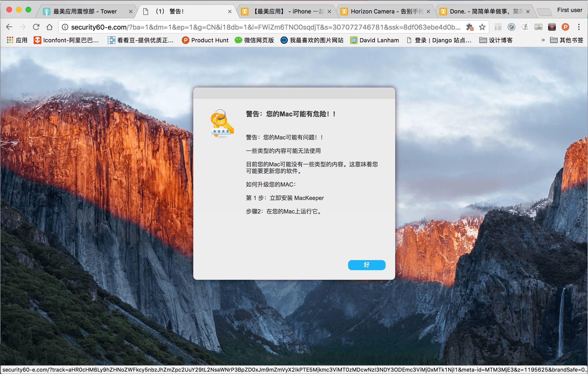The width and height of the screenshot is (588, 374).
Task: Click the paragraph starting 目前您的Mac可能没有
Action: pos(312,168)
